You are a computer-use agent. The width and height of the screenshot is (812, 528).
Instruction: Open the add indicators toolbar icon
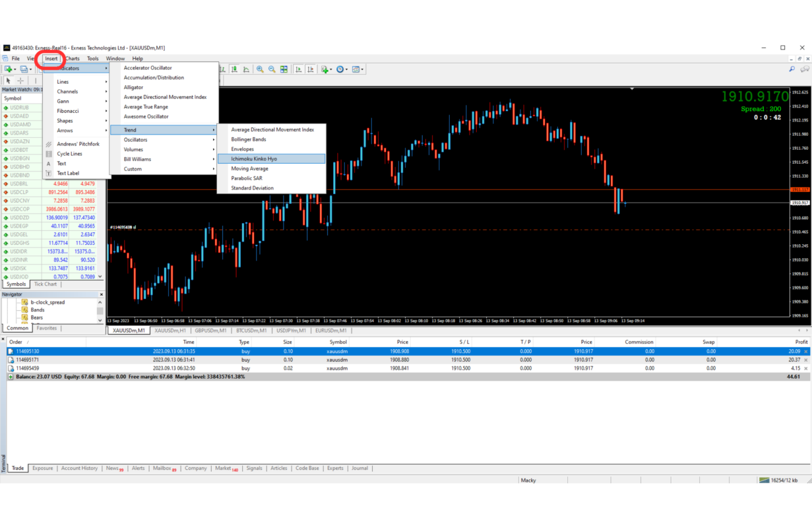pyautogui.click(x=325, y=69)
